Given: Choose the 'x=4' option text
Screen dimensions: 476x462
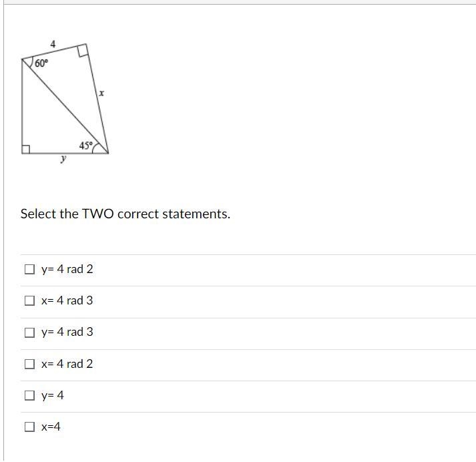Looking at the screenshot, I should coord(51,427).
